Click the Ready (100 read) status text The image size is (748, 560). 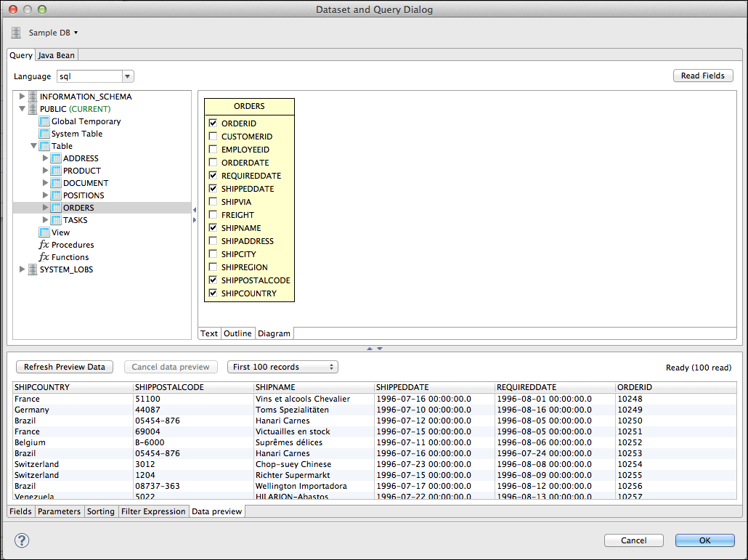699,368
